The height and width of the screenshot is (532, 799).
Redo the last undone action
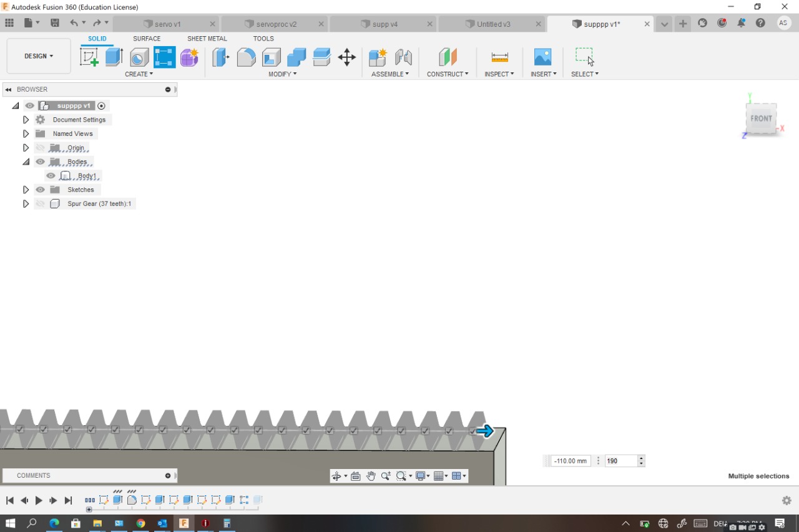tap(97, 23)
